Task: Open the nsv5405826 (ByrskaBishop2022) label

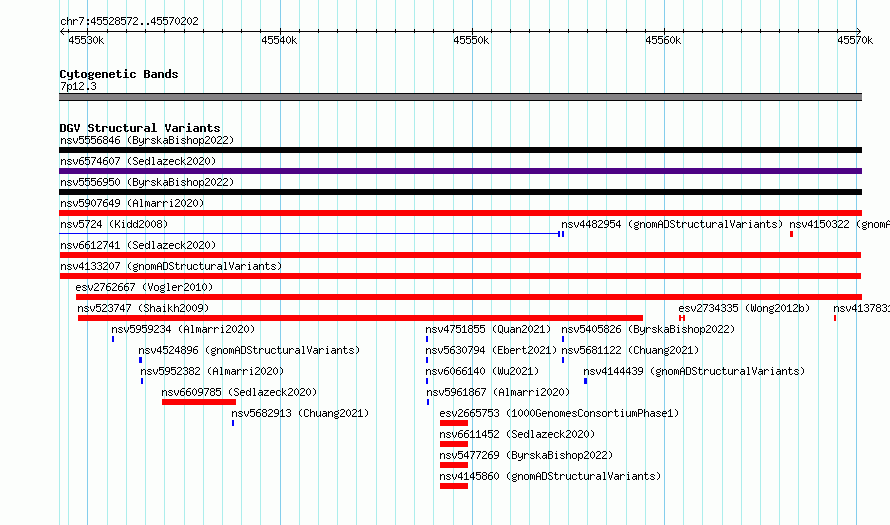Action: [648, 329]
